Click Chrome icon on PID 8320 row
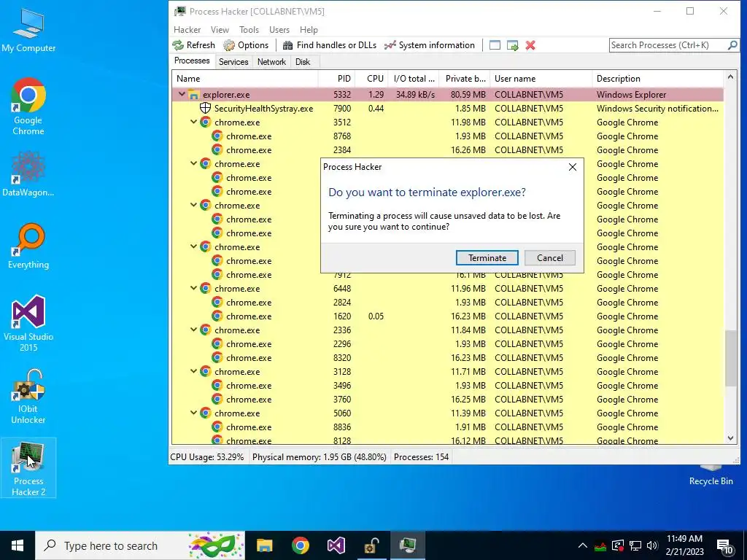Screen dimensions: 747x560 coord(217,357)
